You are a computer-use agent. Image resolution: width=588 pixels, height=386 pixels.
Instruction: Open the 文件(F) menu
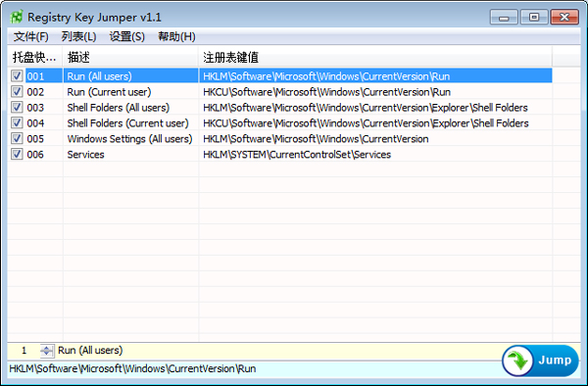(x=31, y=36)
